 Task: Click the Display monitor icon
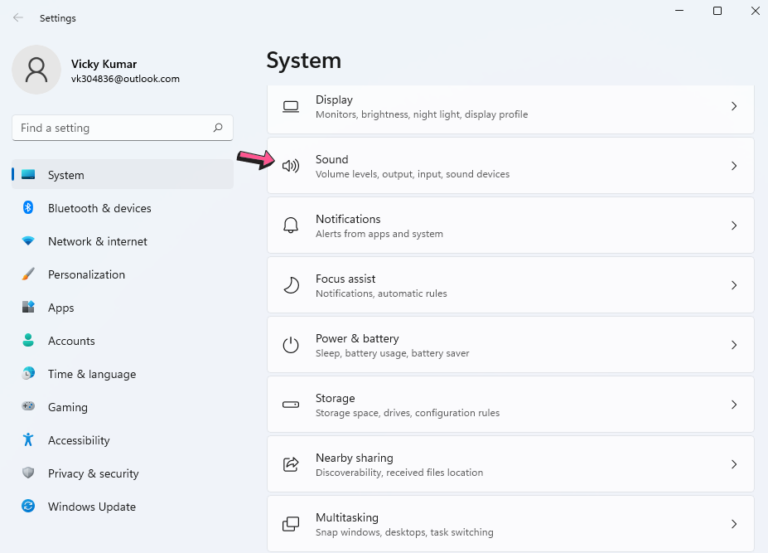[291, 106]
